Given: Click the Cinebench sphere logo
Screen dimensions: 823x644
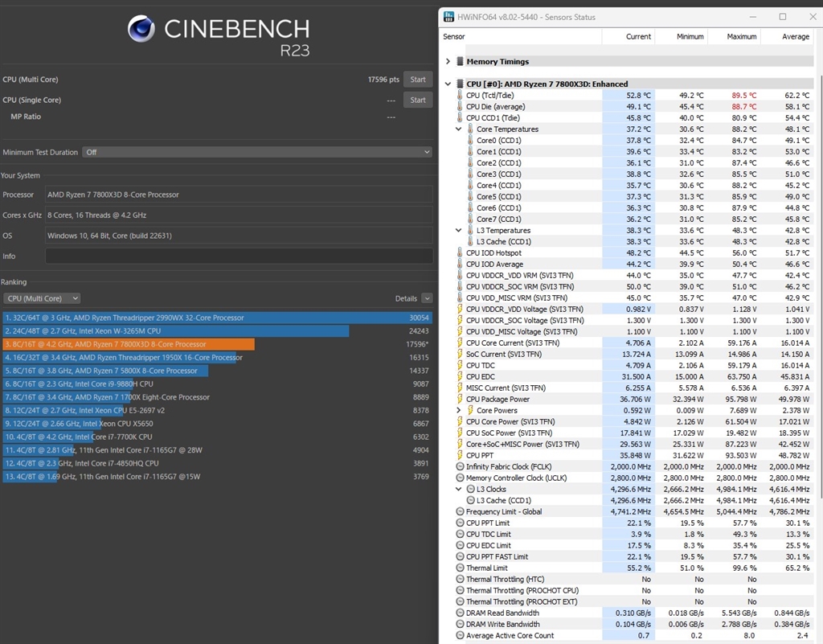Looking at the screenshot, I should [x=141, y=29].
